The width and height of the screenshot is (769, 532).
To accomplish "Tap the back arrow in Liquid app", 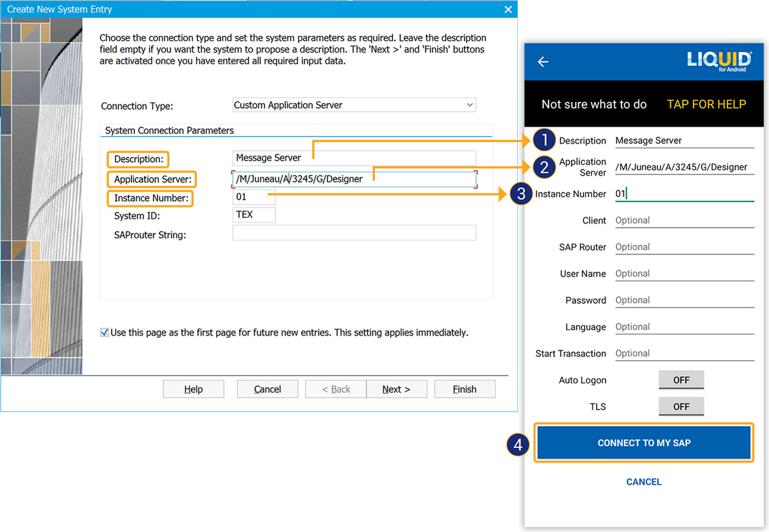I will pos(543,62).
